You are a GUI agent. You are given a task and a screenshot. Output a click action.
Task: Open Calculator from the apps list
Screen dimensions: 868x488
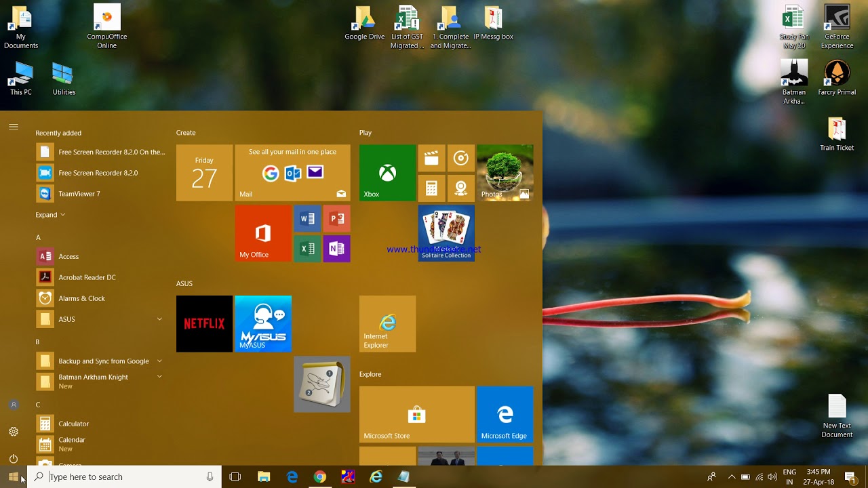100,424
